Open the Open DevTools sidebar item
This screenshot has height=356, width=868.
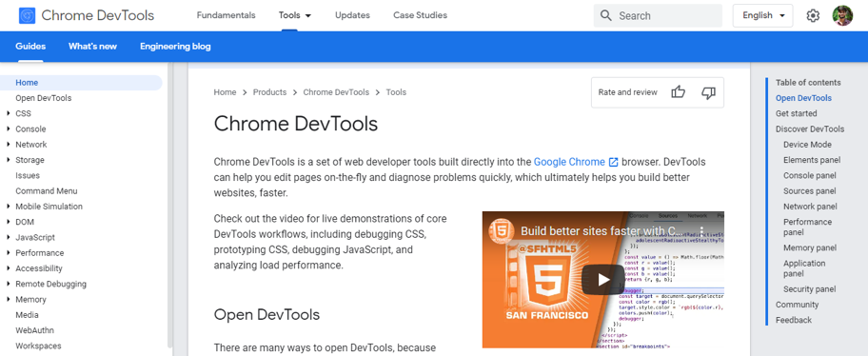(x=43, y=98)
